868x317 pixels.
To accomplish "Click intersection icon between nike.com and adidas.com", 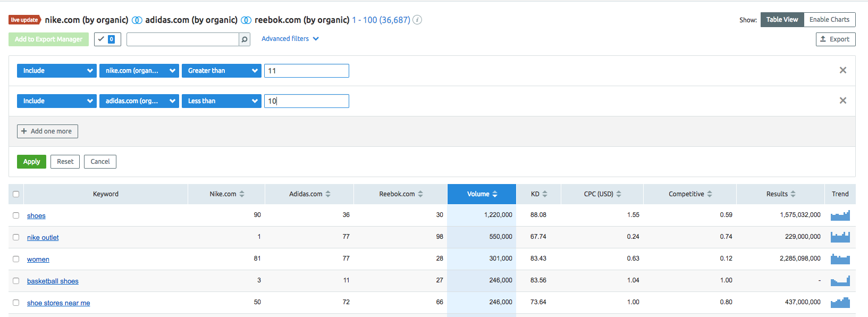I will pyautogui.click(x=137, y=20).
